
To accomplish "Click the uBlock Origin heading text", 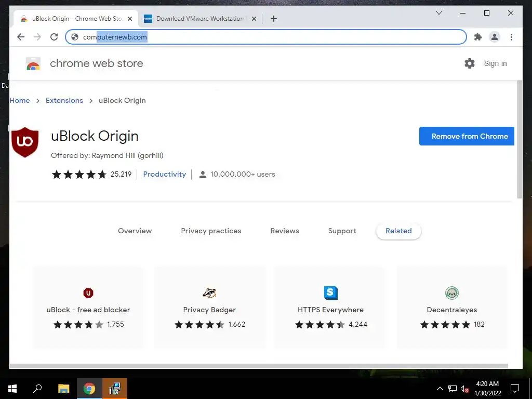I will click(95, 136).
